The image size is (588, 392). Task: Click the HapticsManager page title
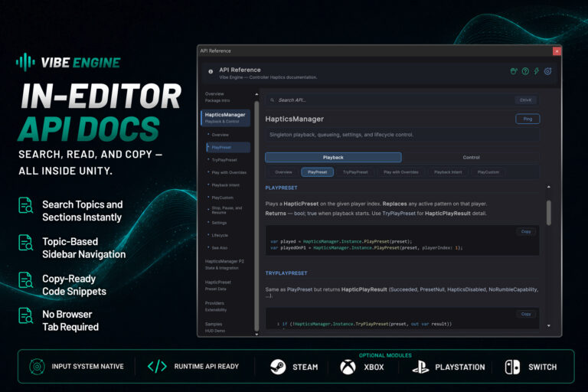click(x=294, y=119)
